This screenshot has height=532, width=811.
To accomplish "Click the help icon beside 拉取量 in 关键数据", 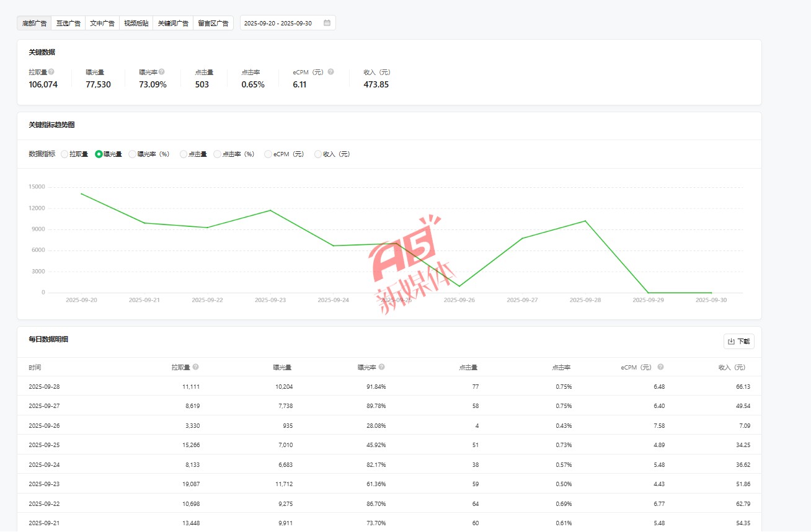I will [51, 72].
